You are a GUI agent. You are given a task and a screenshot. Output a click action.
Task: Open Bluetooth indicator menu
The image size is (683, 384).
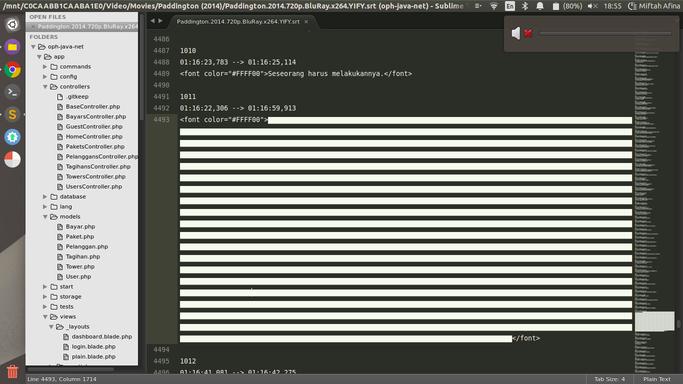525,6
